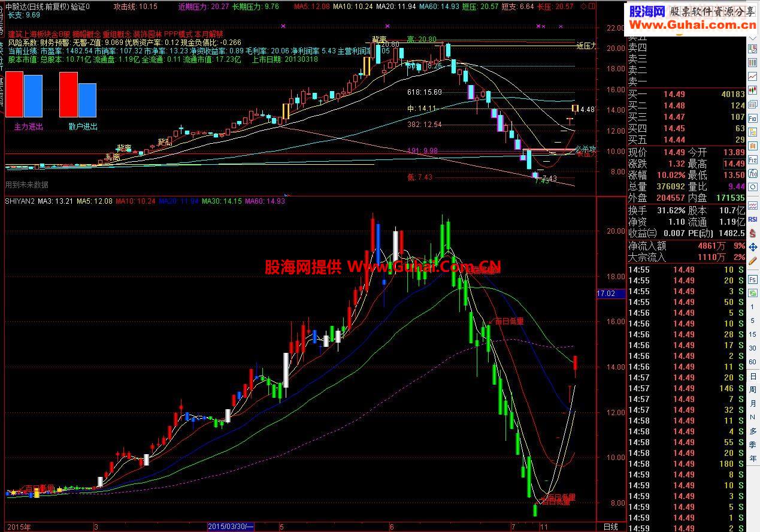Click the 14:58 trade row with volume 180

pos(686,464)
